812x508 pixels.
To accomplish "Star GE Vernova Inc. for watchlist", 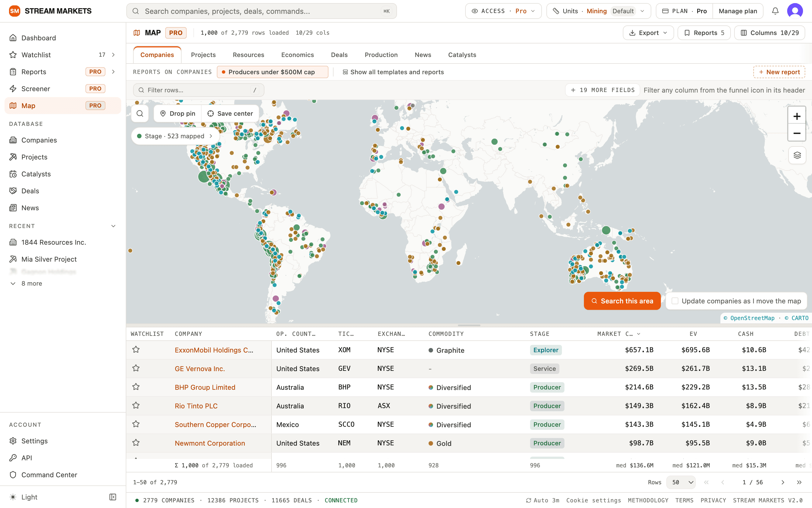I will pos(136,368).
